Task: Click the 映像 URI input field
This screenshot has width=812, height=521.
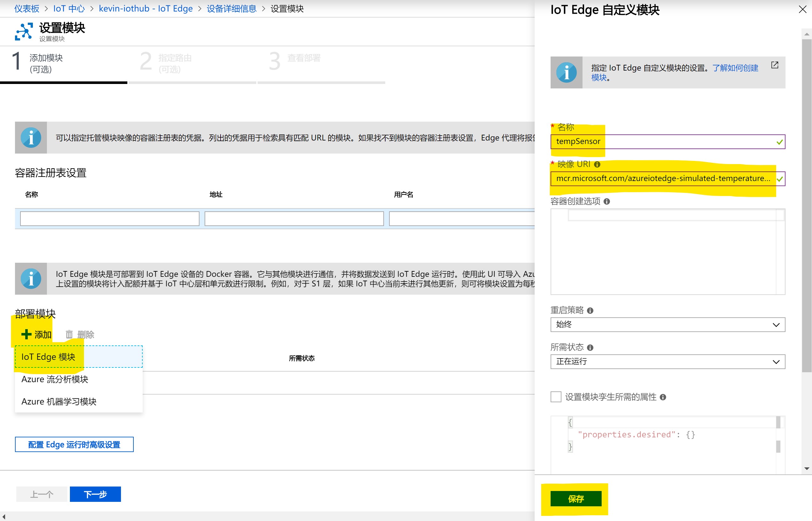Action: [668, 179]
